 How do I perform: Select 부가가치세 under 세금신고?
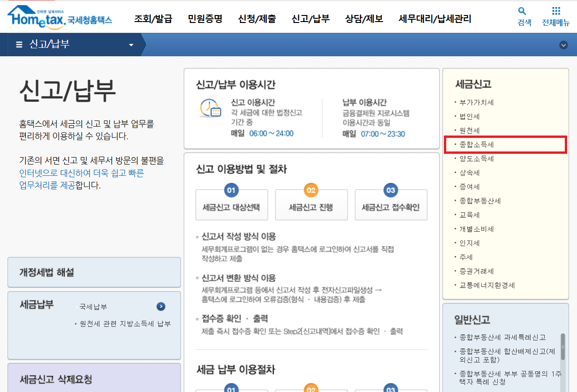tap(477, 102)
